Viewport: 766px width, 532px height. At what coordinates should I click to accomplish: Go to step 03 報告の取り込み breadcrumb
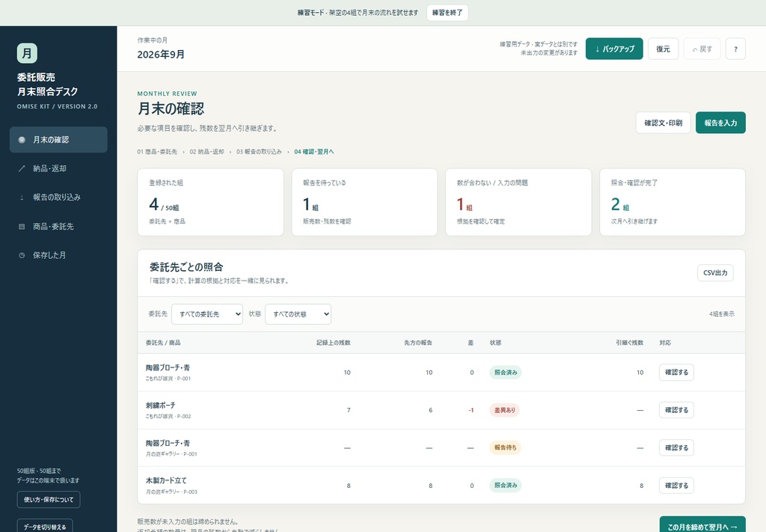(259, 152)
